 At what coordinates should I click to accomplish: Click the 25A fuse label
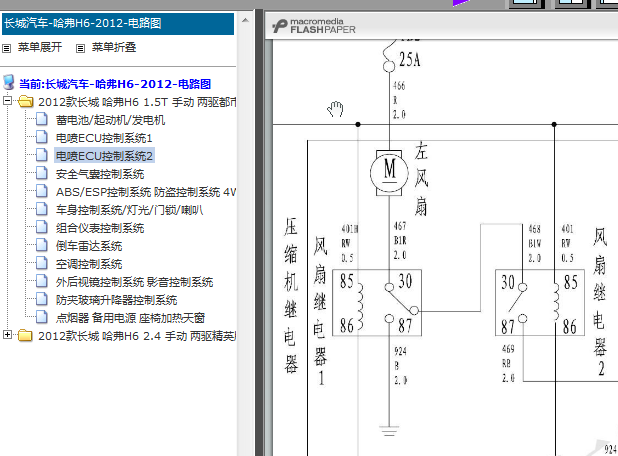[410, 60]
